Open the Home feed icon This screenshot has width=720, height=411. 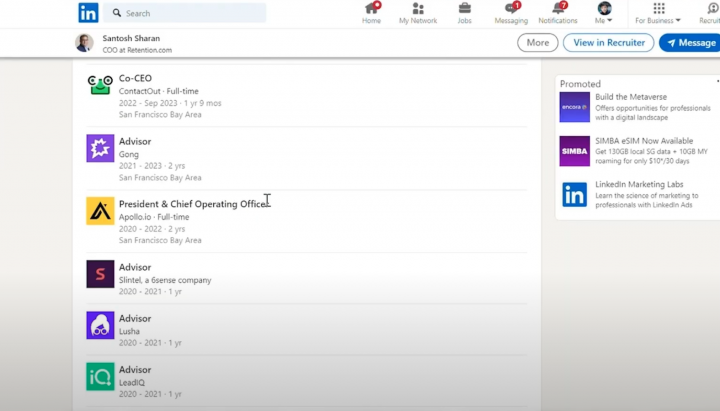click(371, 12)
